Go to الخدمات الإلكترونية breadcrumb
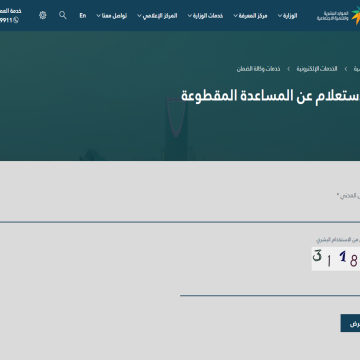This screenshot has width=360, height=360. 317,69
